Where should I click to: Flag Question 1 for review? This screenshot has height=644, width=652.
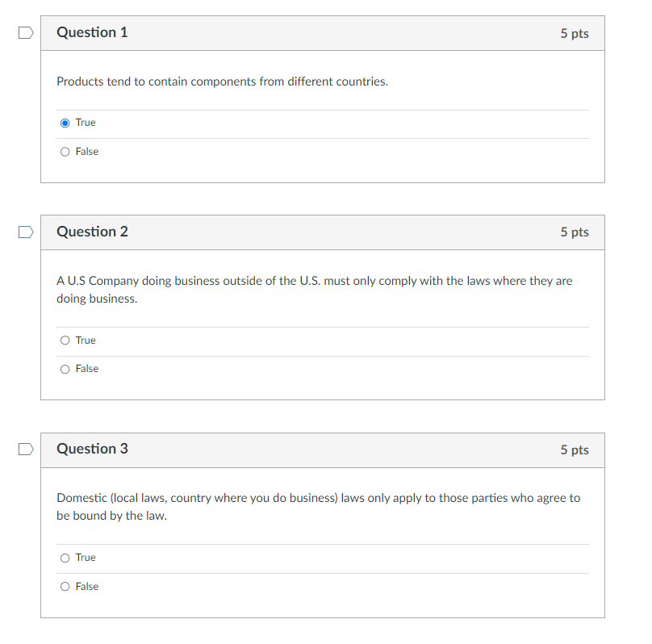[27, 33]
